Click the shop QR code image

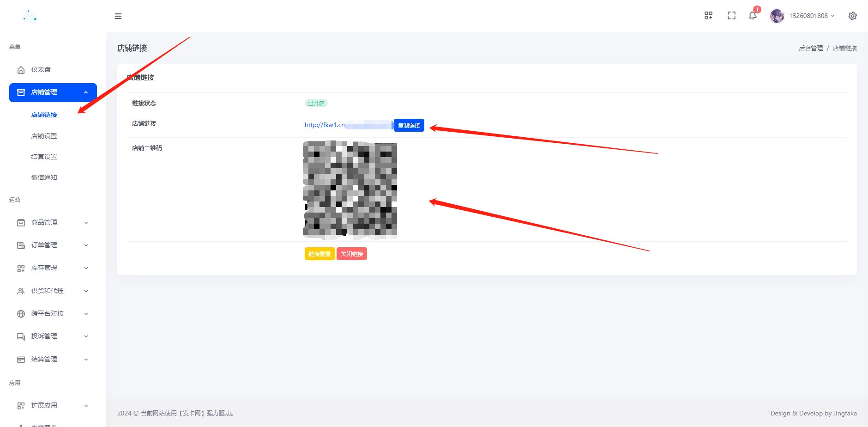click(x=350, y=190)
